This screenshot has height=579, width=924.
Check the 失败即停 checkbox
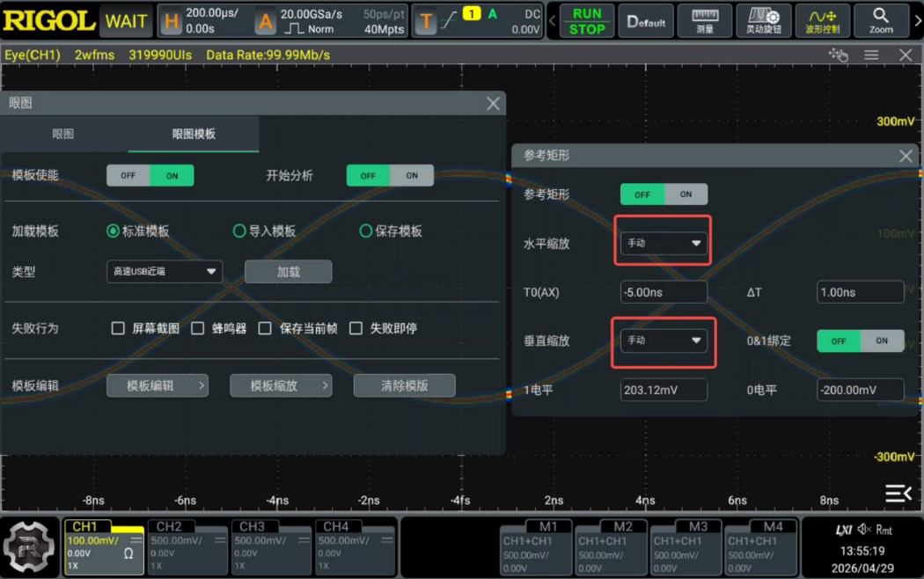[x=356, y=328]
